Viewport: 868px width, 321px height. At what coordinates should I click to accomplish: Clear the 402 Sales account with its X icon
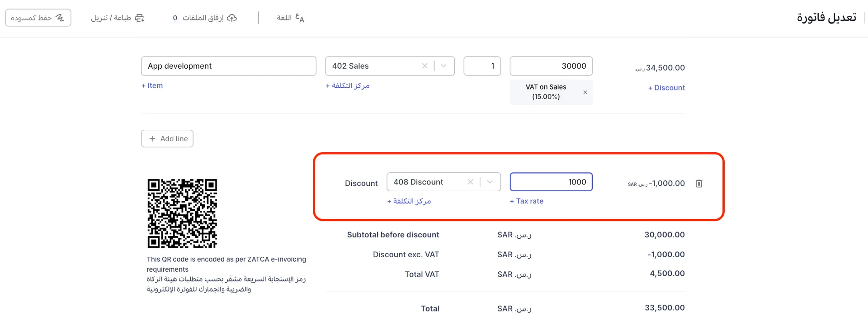pyautogui.click(x=425, y=66)
